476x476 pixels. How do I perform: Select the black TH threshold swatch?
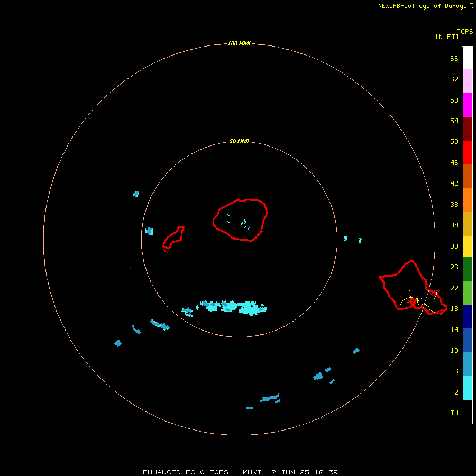click(x=467, y=411)
